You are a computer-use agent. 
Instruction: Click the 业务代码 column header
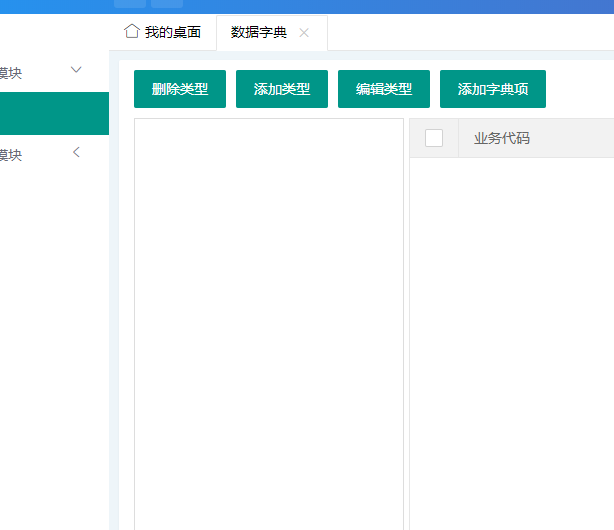pyautogui.click(x=502, y=138)
